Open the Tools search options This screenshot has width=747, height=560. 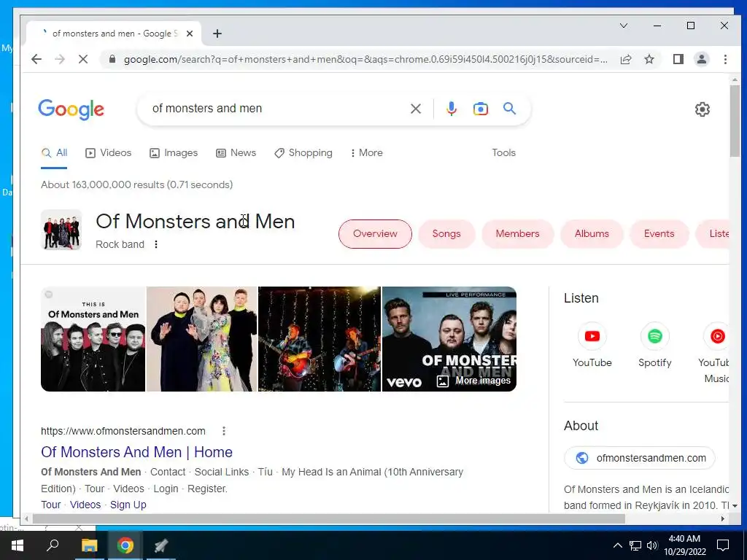click(503, 153)
